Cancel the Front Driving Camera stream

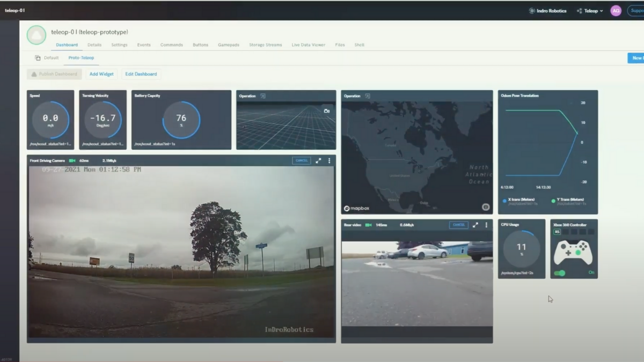pyautogui.click(x=301, y=160)
